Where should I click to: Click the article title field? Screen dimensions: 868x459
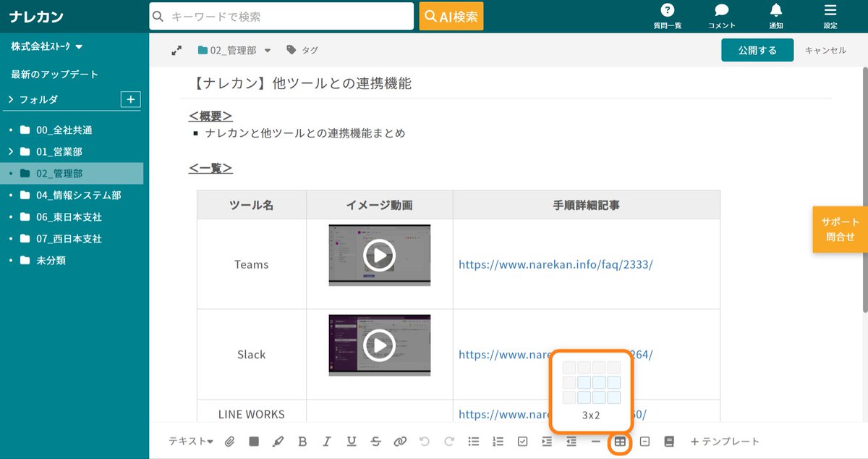coord(506,83)
